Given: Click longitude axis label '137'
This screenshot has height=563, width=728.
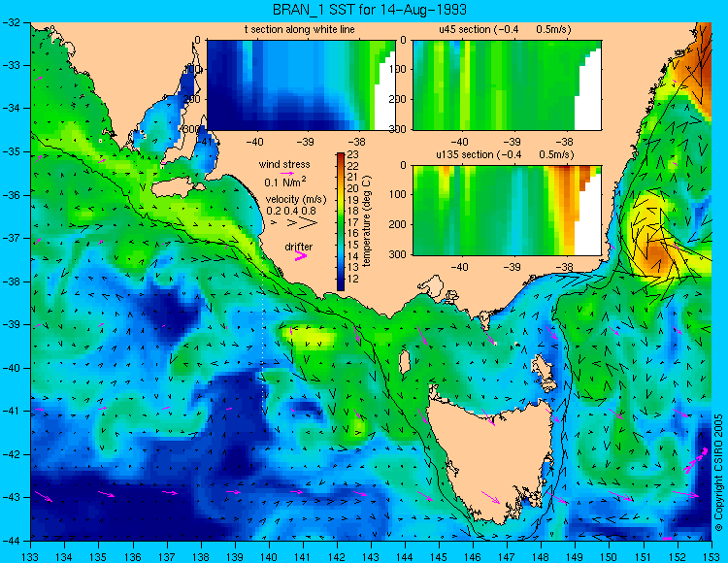Looking at the screenshot, I should [167, 557].
